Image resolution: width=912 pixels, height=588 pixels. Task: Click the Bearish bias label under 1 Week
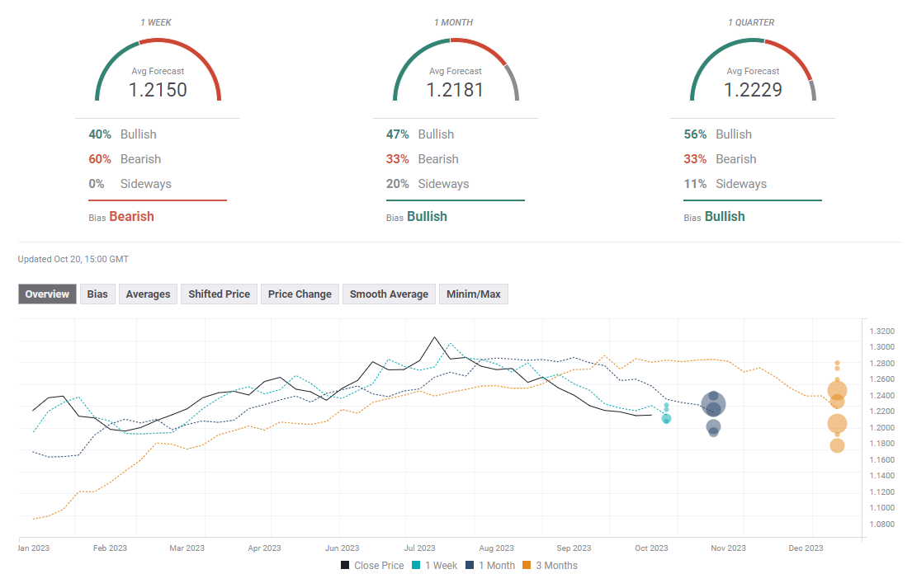click(x=131, y=217)
